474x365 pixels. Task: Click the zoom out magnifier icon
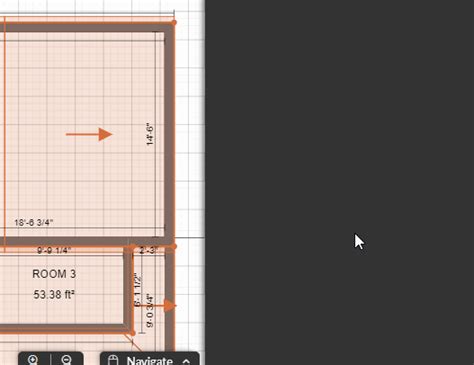[x=67, y=360]
